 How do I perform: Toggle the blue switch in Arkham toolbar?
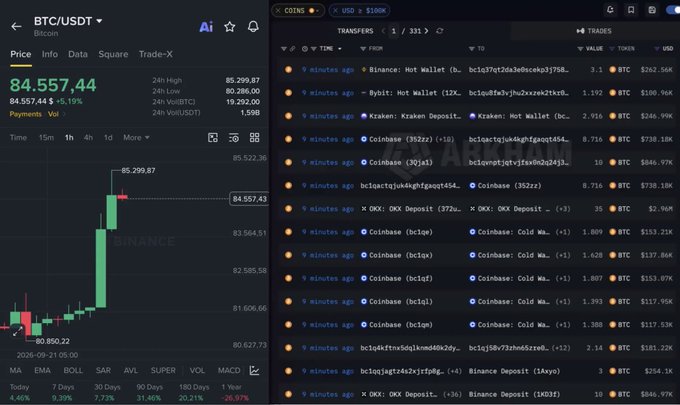[673, 10]
